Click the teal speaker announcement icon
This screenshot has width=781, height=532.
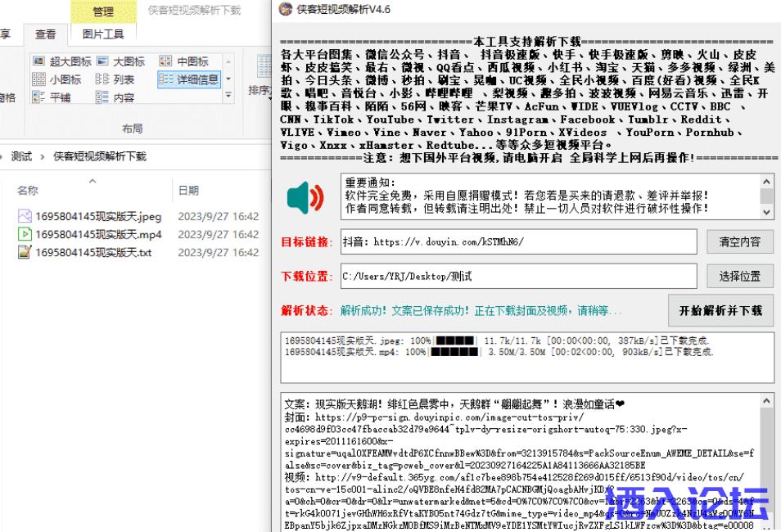point(305,198)
